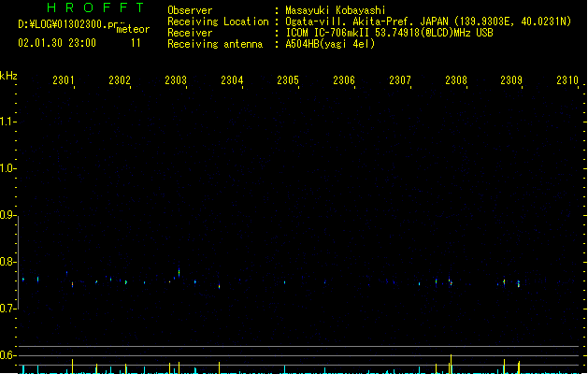Screen dimensions: 588x374
Task: Click the 2301 time axis label
Action: 64,79
